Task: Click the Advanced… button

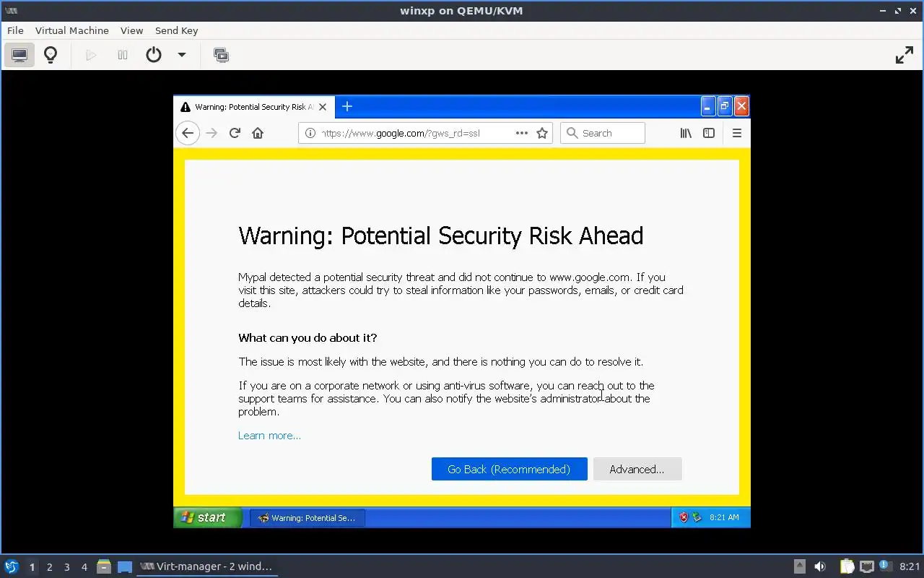Action: 637,469
